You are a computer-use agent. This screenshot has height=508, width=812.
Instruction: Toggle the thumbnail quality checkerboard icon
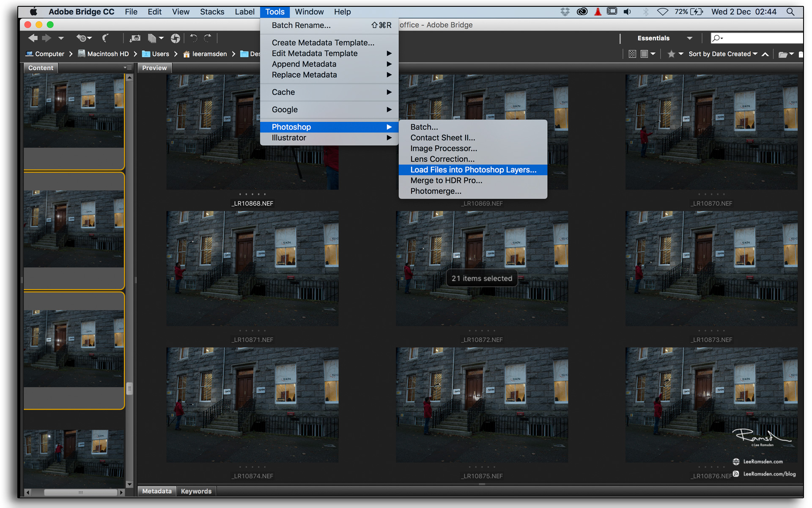[632, 54]
